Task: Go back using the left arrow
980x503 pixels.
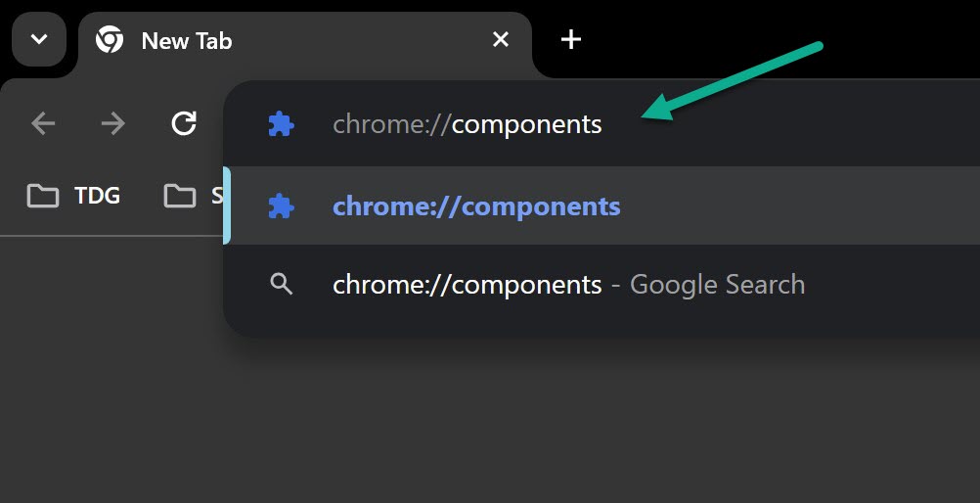Action: click(x=43, y=123)
